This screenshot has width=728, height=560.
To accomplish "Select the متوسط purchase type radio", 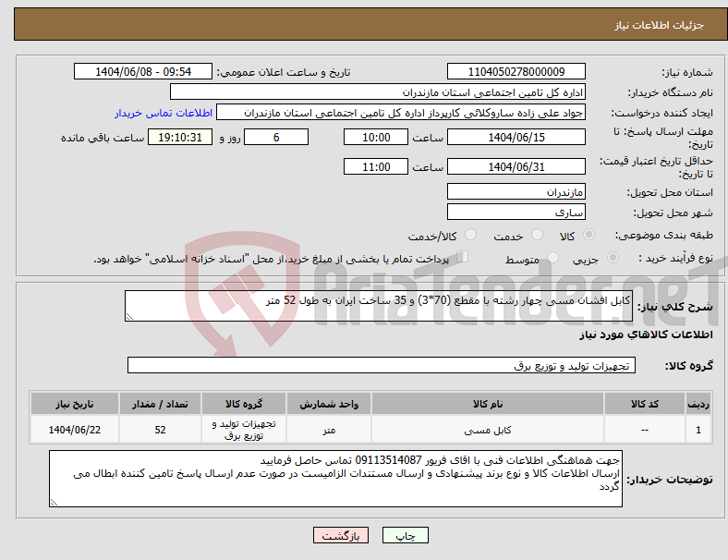I will (x=552, y=257).
